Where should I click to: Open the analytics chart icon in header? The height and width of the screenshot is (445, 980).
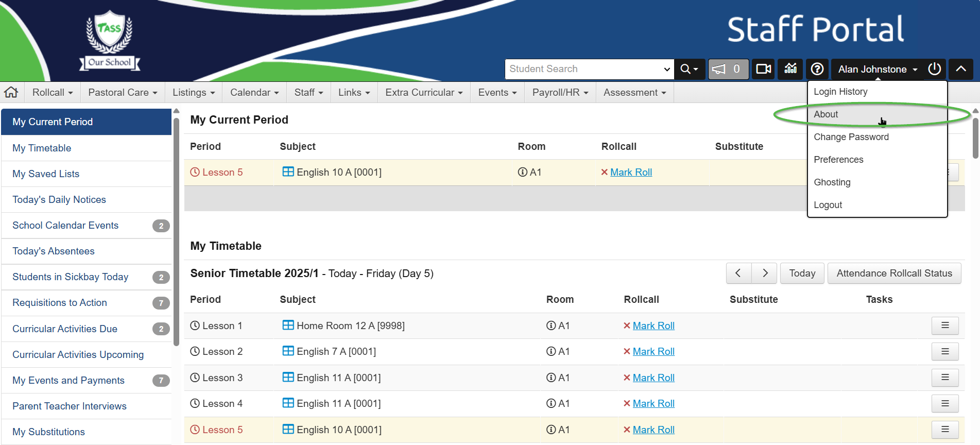790,69
